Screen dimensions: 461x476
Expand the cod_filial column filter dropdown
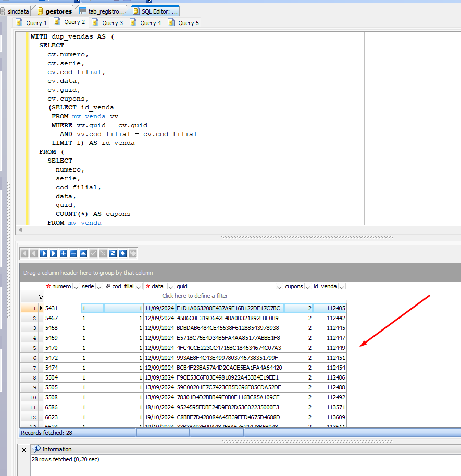tap(139, 286)
